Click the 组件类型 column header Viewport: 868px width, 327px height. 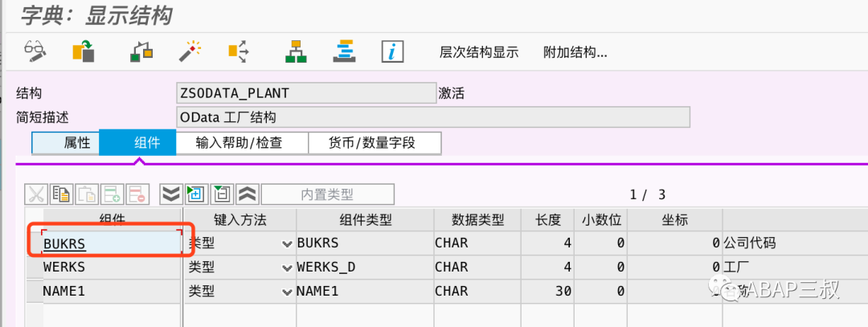point(365,219)
